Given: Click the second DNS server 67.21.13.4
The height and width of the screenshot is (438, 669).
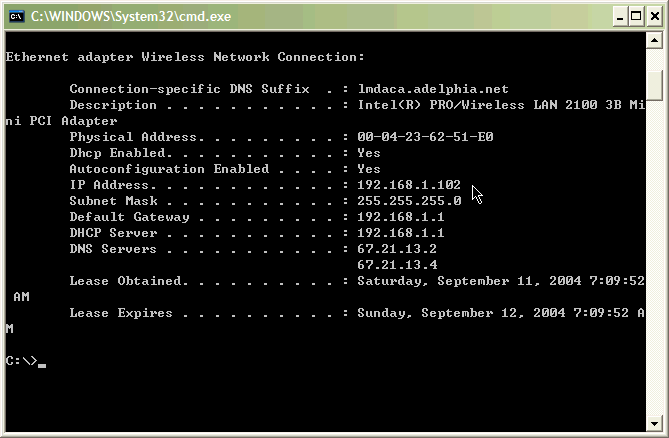Looking at the screenshot, I should tap(397, 264).
